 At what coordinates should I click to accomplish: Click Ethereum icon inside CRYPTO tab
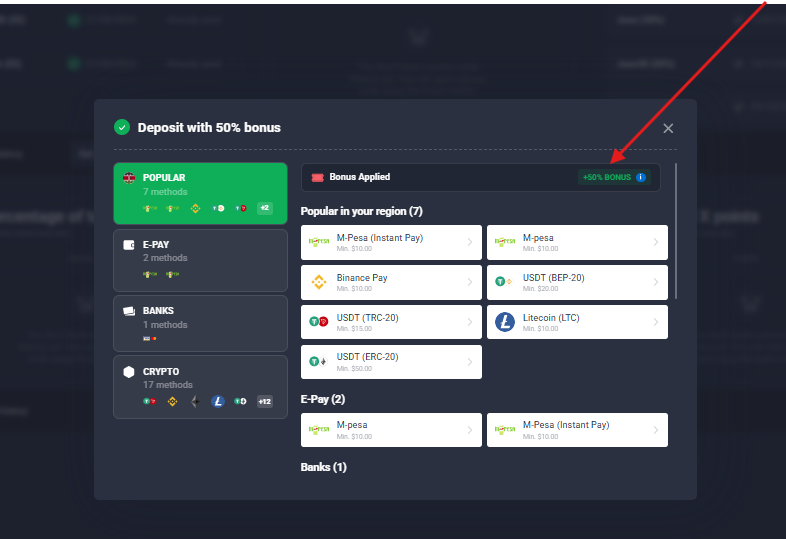click(x=195, y=401)
